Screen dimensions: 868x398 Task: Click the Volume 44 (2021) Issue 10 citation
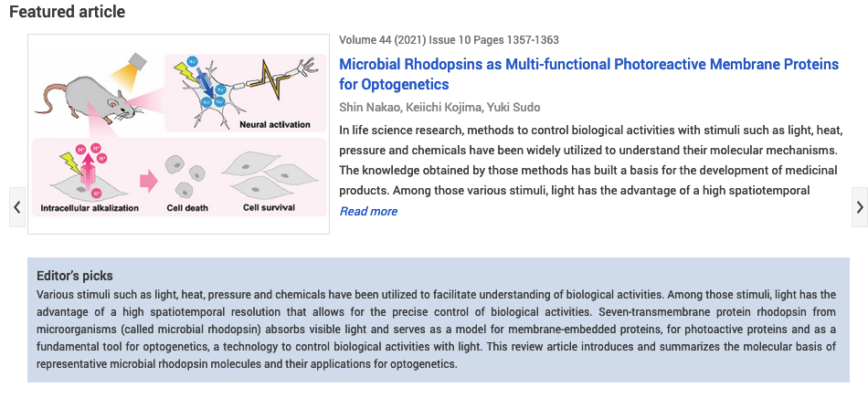point(449,40)
